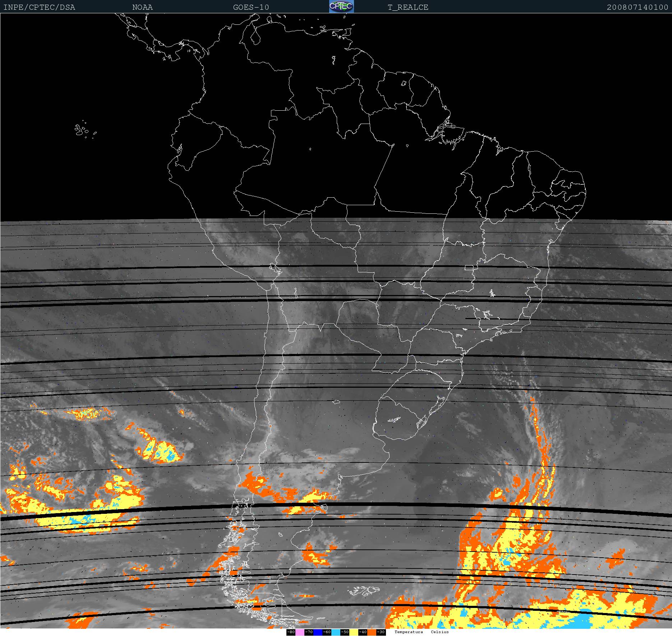Click the T_REALCE product label
This screenshot has height=636, width=672.
(x=408, y=8)
